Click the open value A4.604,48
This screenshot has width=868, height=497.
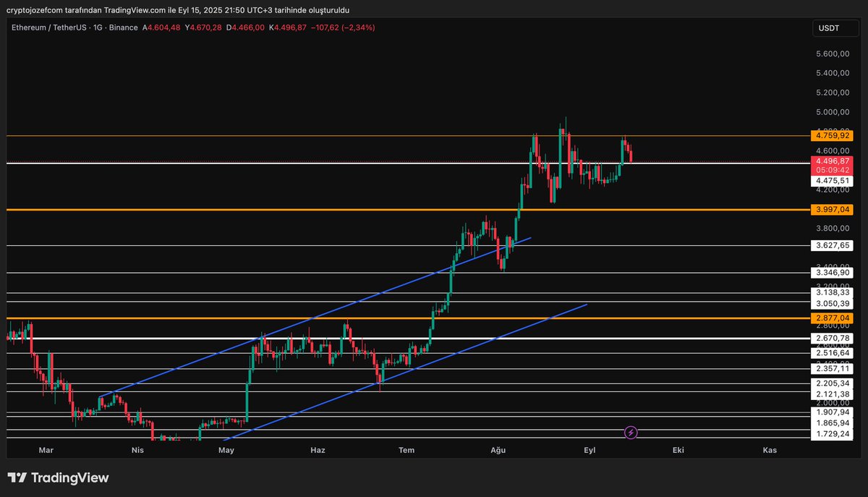pyautogui.click(x=161, y=27)
